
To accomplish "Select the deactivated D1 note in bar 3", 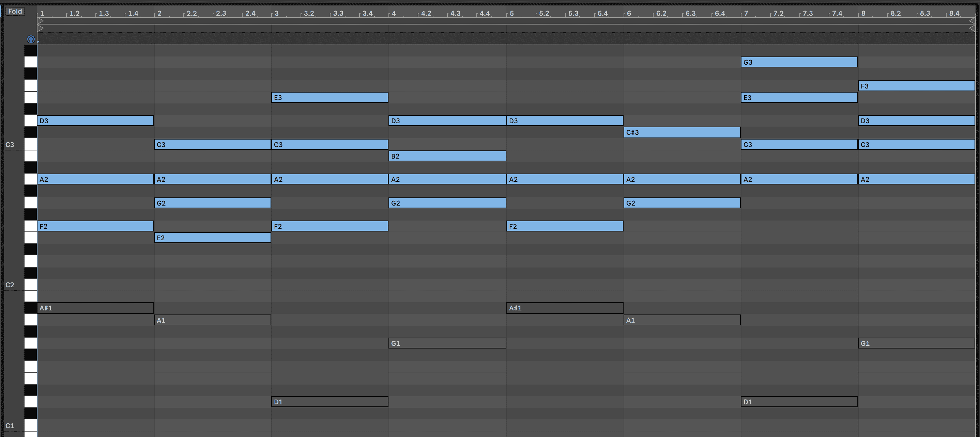I will [330, 402].
